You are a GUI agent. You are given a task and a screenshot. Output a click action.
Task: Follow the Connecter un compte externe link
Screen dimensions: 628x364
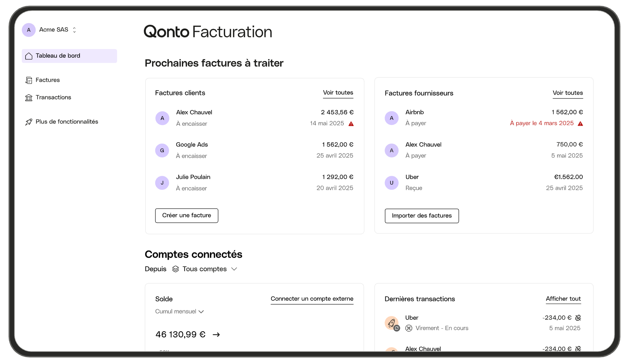[x=312, y=299]
